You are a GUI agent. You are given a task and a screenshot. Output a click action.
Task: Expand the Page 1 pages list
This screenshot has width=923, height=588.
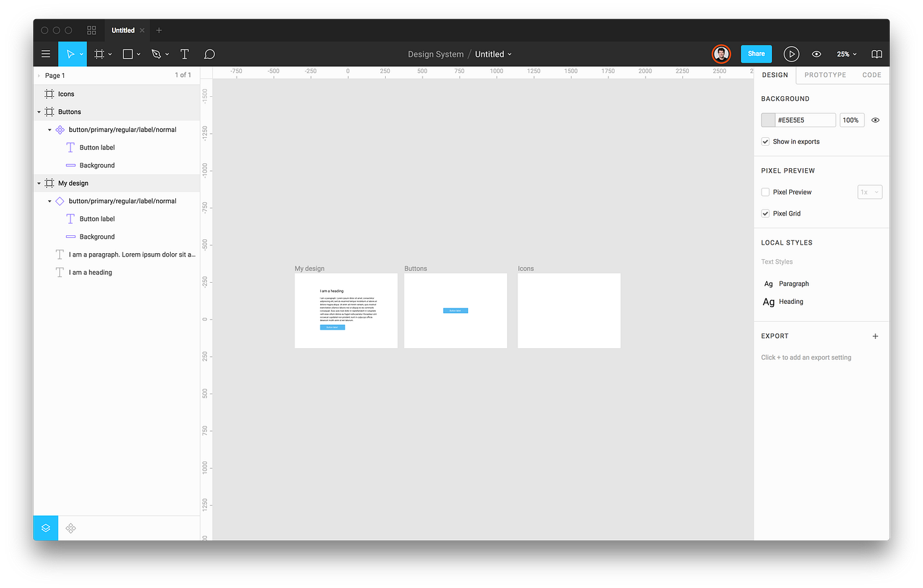pos(39,76)
